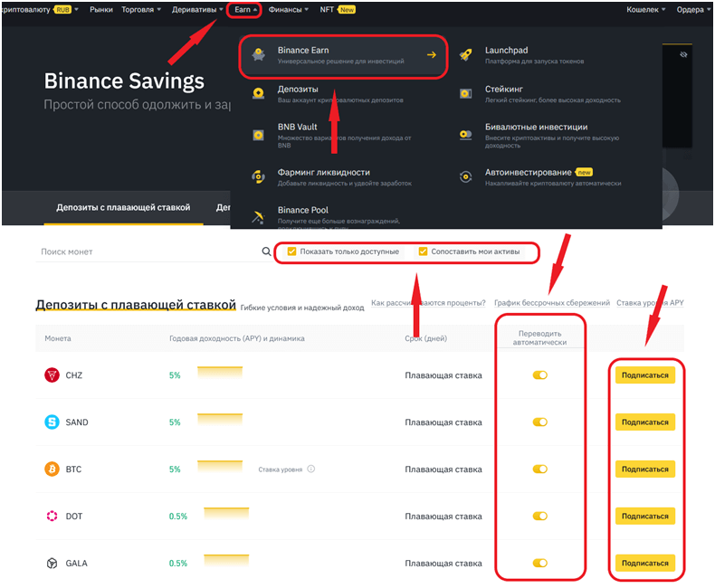Click the GALA coin logo

pos(52,564)
